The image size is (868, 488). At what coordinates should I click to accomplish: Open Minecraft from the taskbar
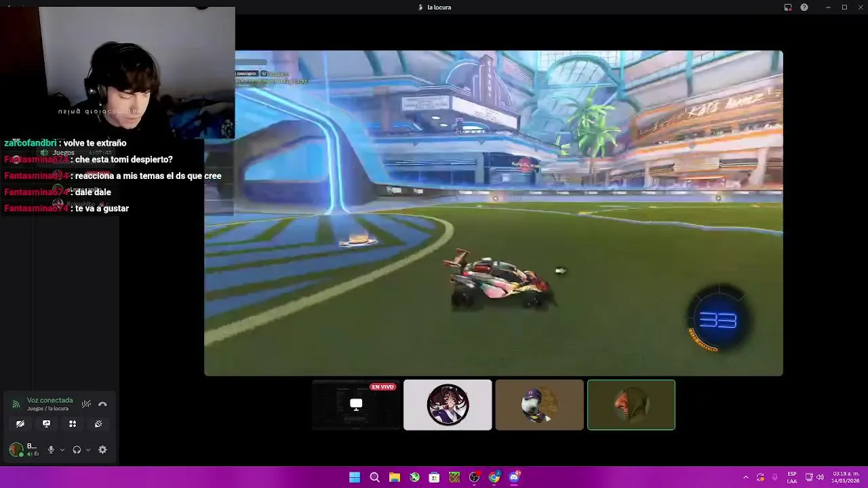(x=454, y=477)
